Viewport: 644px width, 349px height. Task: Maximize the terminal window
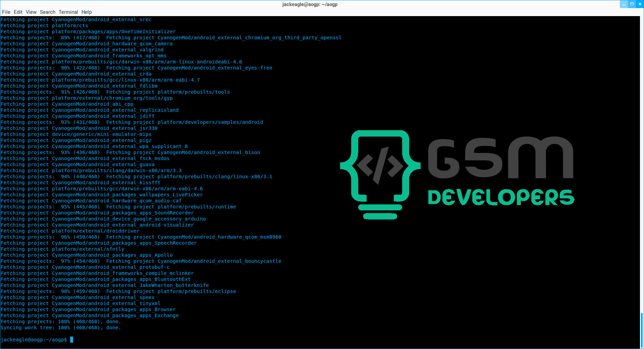(632, 4)
